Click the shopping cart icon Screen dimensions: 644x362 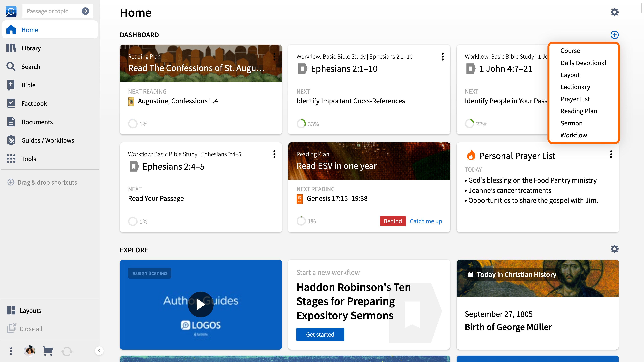pos(48,351)
